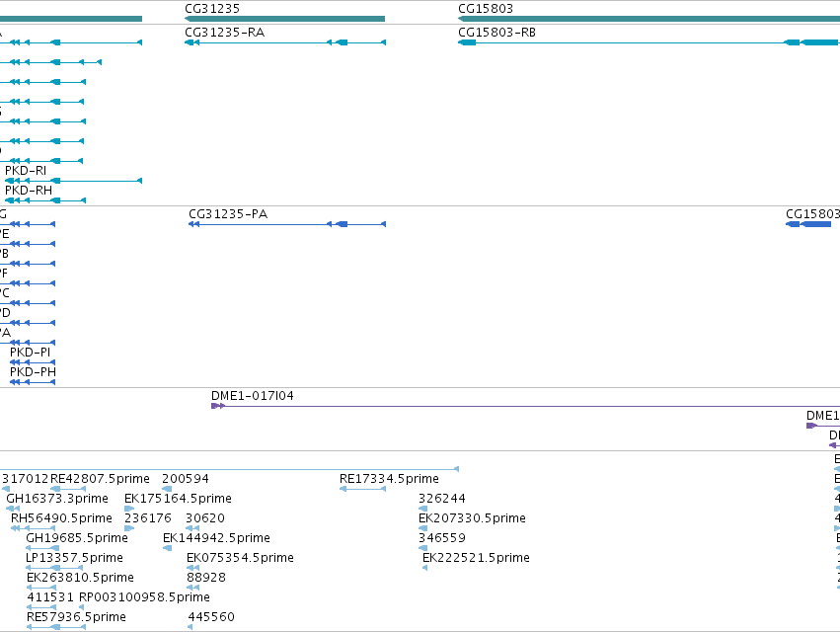Click the EK144942.5prime EST label
Viewport: 840px width, 632px height.
point(216,538)
